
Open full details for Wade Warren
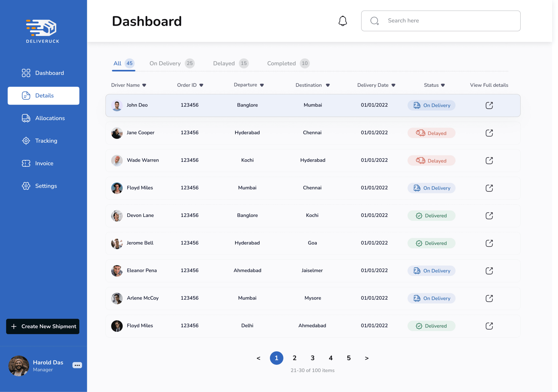tap(489, 160)
